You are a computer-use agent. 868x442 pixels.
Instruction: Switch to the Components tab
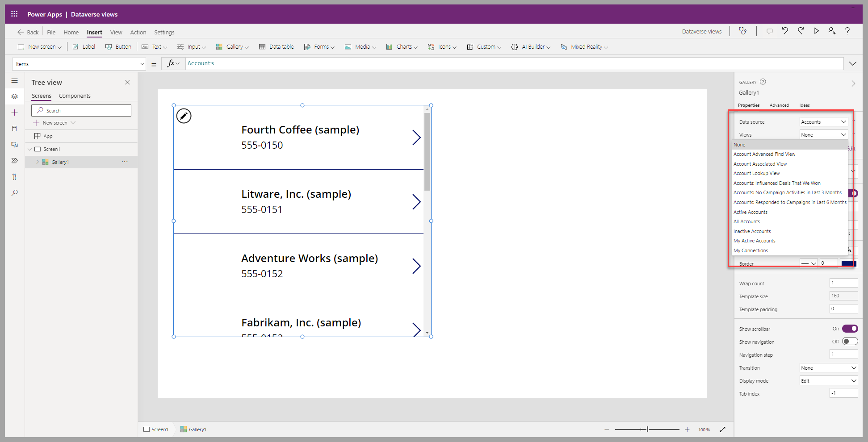(x=75, y=96)
